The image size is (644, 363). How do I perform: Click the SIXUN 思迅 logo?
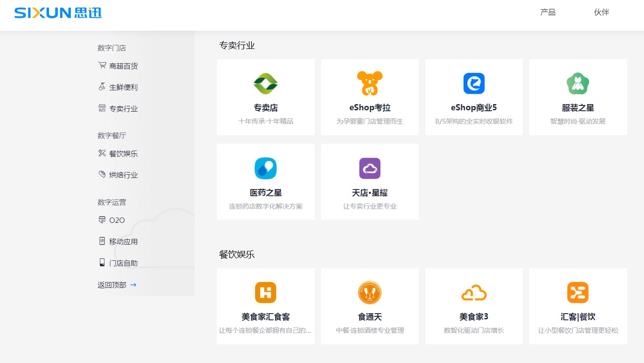pos(58,12)
